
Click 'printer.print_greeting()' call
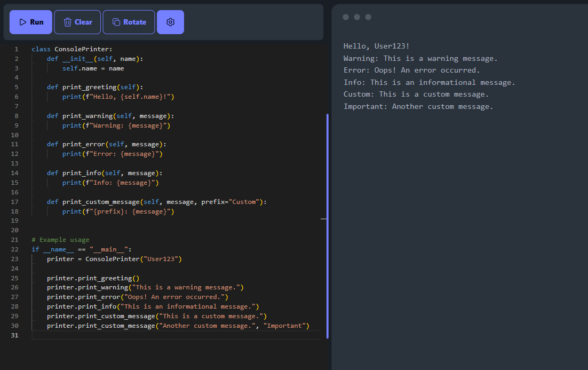[x=93, y=278]
